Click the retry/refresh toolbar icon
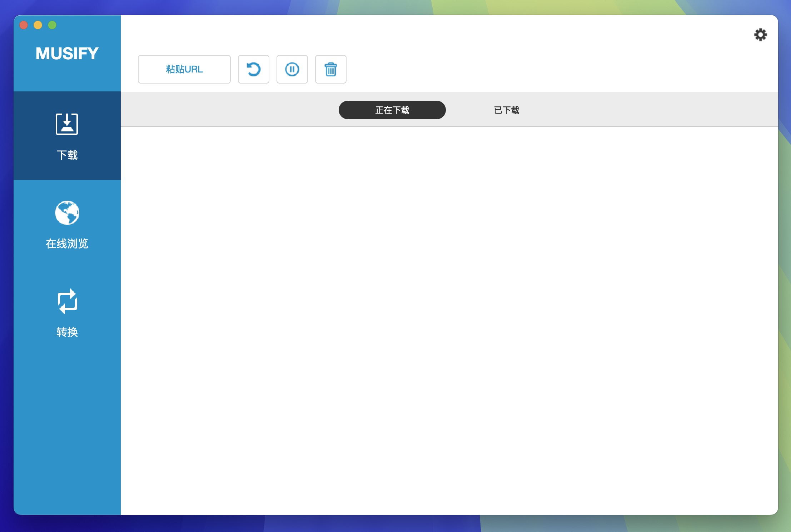 pos(253,69)
